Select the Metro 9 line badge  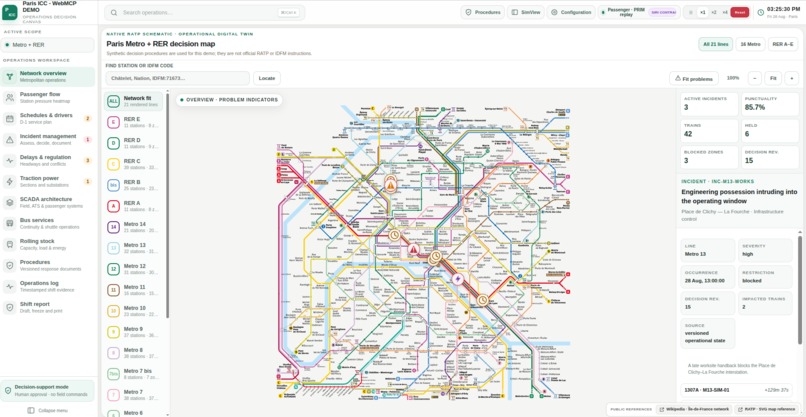pyautogui.click(x=113, y=332)
